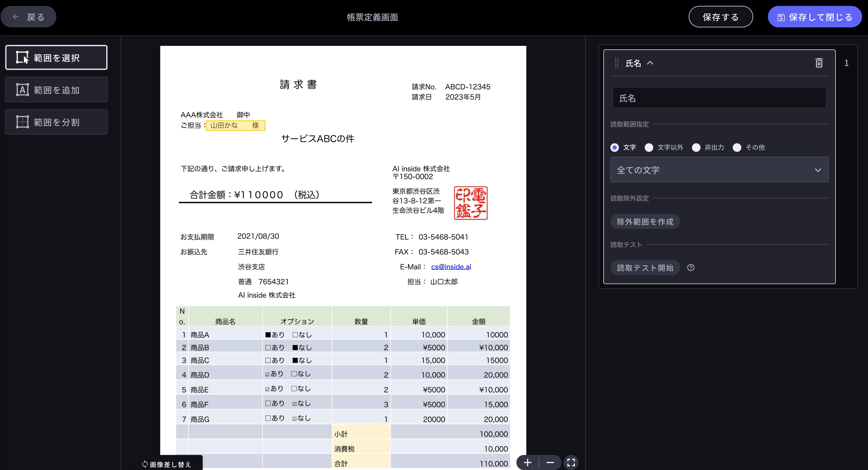Click 除外範囲を作成 button

(x=645, y=222)
